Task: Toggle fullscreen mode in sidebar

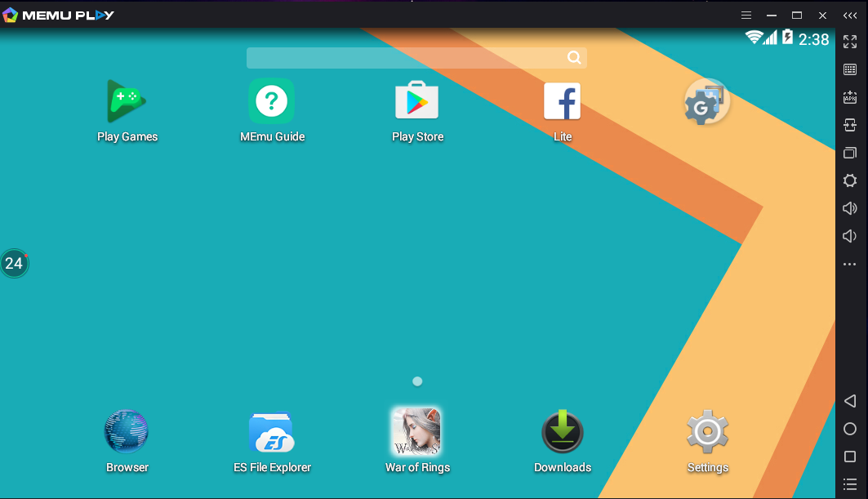Action: coord(850,42)
